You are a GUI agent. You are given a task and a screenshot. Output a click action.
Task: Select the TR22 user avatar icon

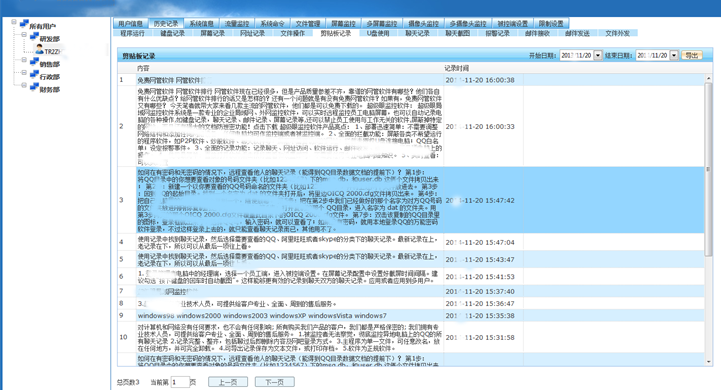click(x=40, y=50)
